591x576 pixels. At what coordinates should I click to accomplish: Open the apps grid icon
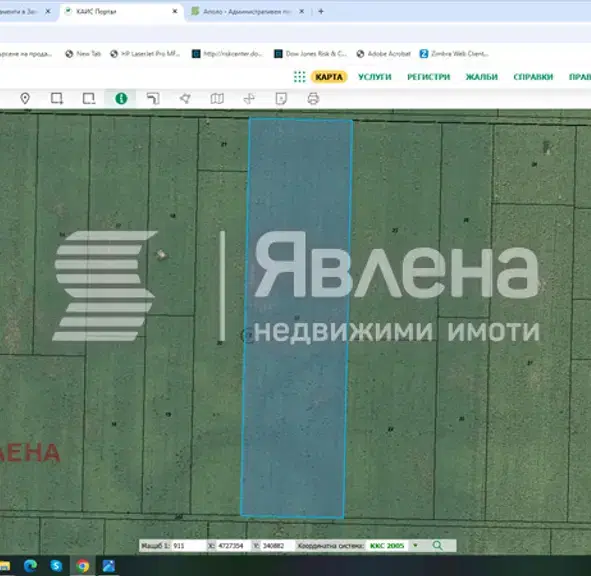pyautogui.click(x=300, y=77)
